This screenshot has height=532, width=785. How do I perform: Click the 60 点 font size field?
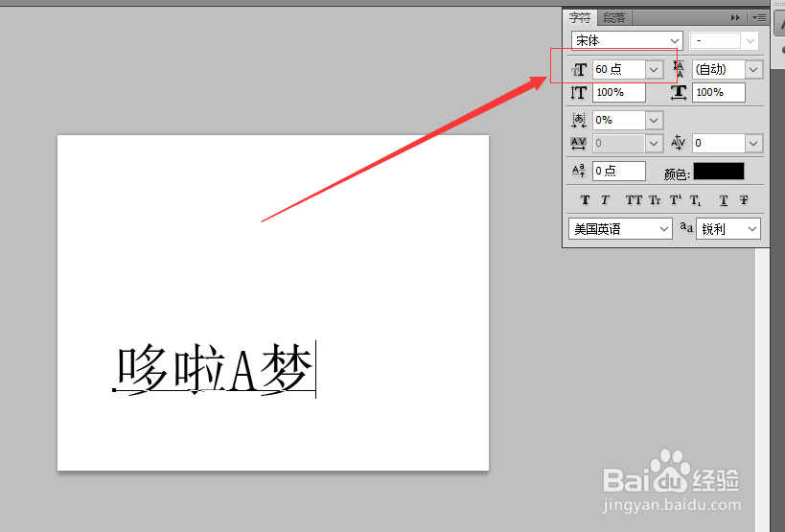coord(618,69)
